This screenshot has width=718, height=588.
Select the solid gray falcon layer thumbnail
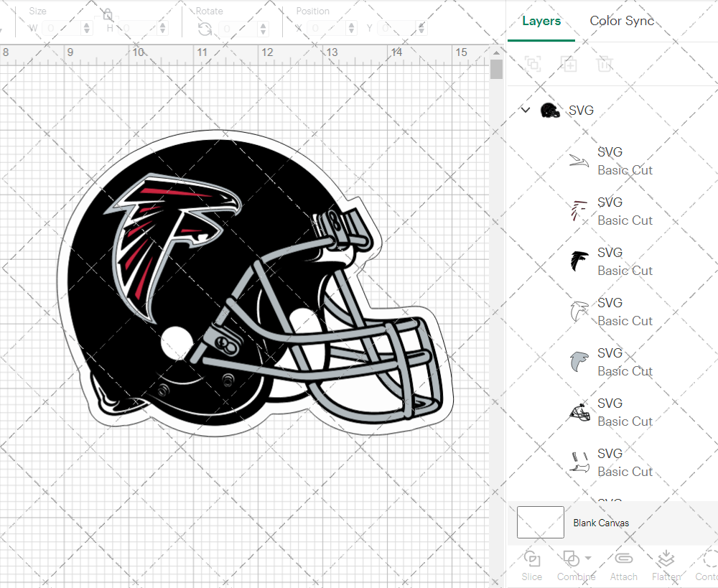(579, 362)
